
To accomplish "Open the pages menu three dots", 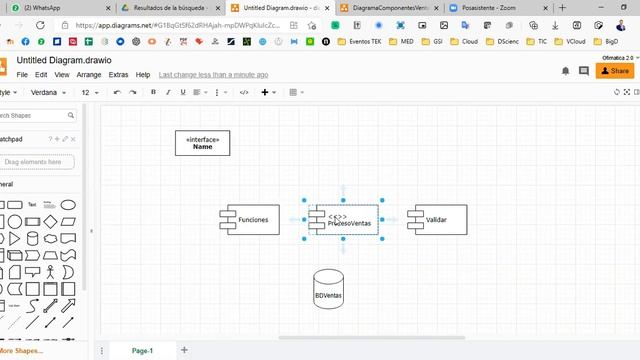I will (102, 351).
